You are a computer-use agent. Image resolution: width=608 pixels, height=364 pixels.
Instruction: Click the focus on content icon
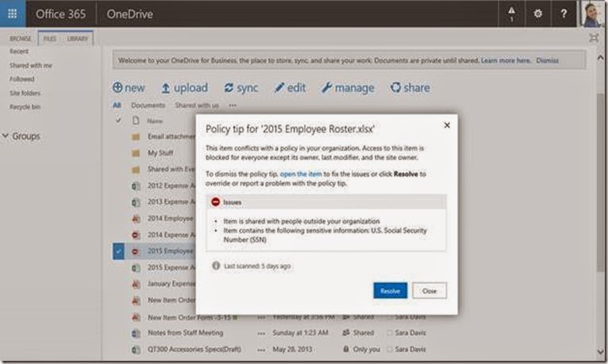click(x=594, y=38)
